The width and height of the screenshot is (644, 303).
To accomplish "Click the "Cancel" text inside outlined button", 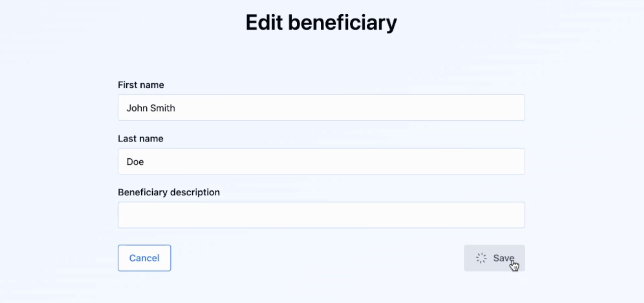I will [144, 258].
